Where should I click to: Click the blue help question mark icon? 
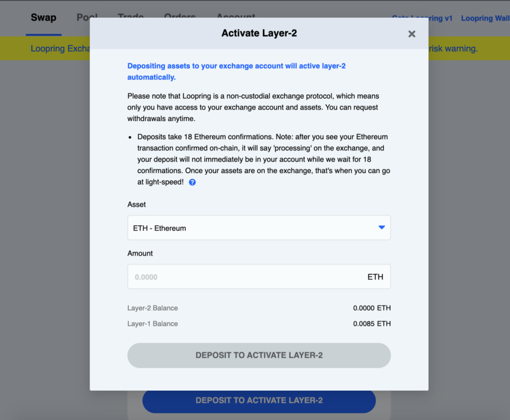(192, 183)
